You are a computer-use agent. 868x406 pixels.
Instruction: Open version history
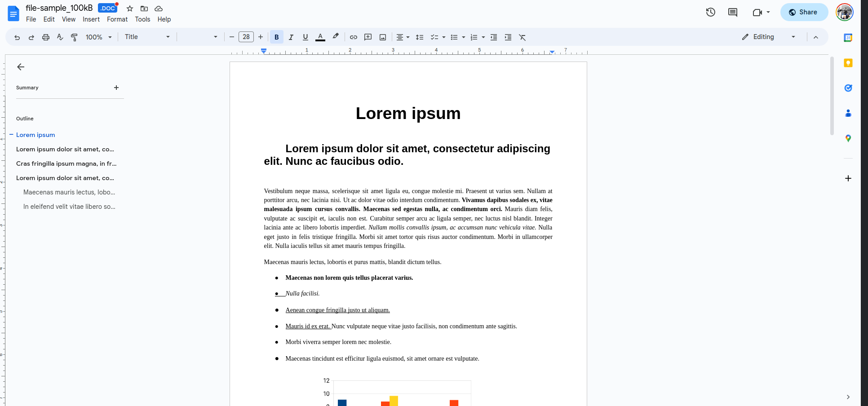[x=710, y=12]
